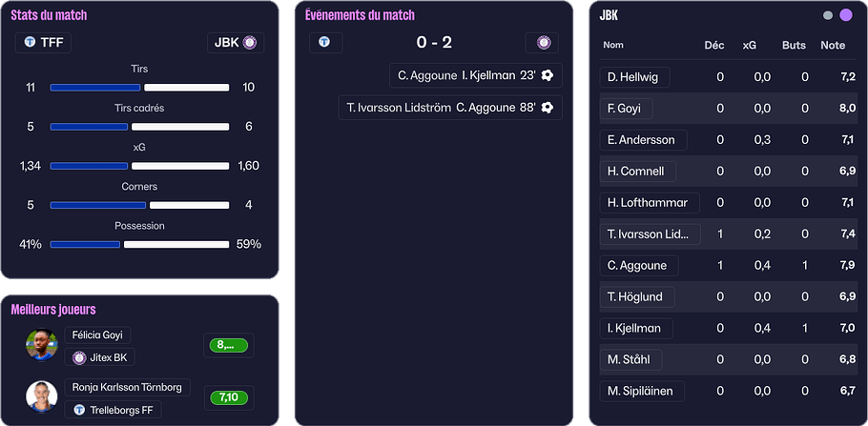Click the Trelleborgs FF crest under Ronja Karlsson

pos(79,409)
